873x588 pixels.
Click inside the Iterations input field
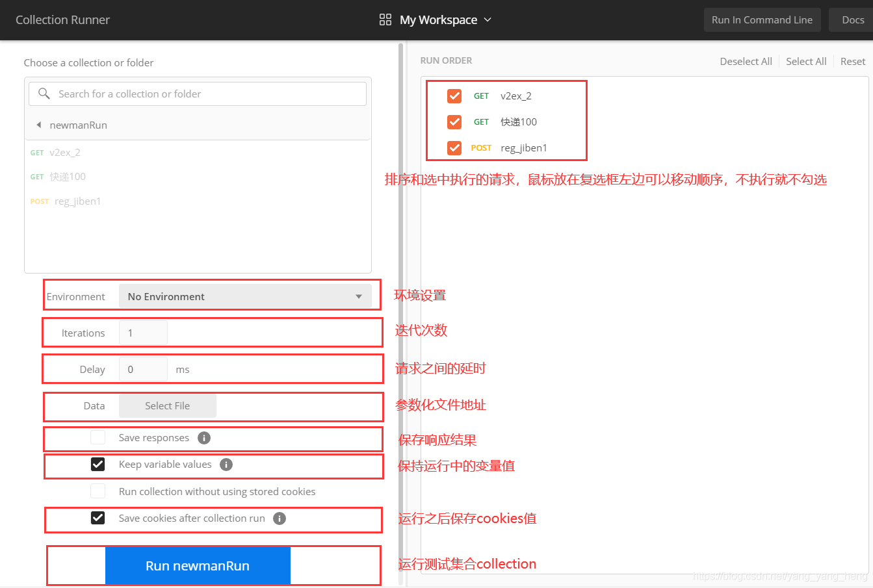[142, 332]
